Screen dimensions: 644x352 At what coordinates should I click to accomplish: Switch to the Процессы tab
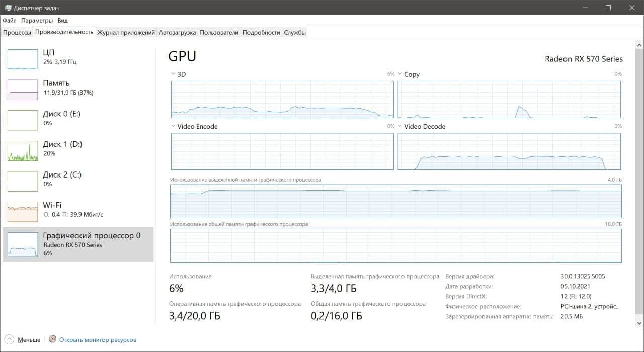point(17,32)
